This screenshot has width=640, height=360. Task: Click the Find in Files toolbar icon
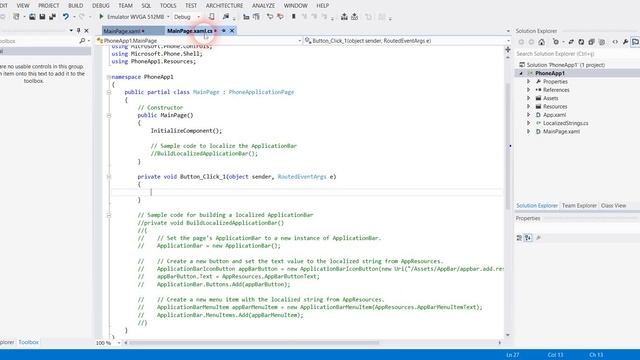pyautogui.click(x=226, y=17)
